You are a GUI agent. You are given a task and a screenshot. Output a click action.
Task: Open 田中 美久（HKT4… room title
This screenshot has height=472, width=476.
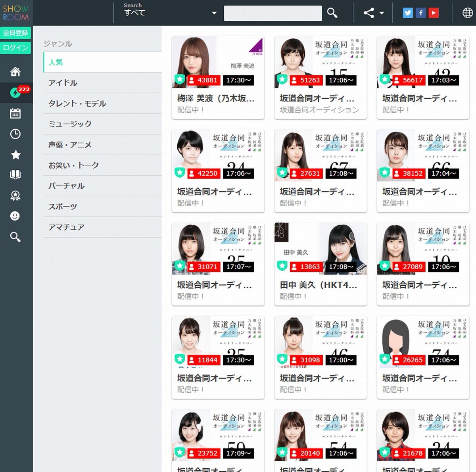click(x=319, y=284)
